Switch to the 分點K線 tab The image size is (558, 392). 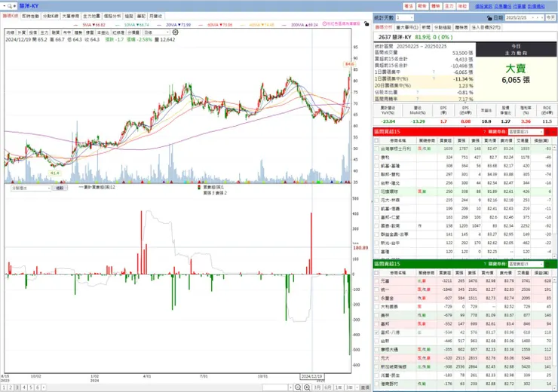(51, 17)
